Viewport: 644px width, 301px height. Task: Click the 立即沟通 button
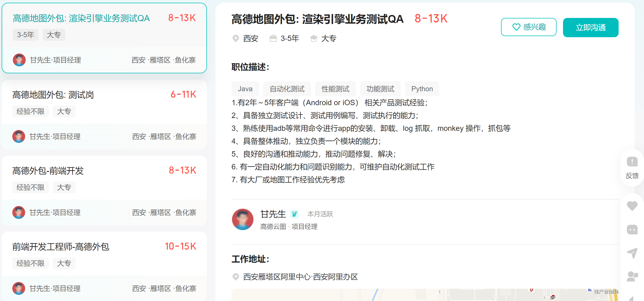click(x=591, y=28)
